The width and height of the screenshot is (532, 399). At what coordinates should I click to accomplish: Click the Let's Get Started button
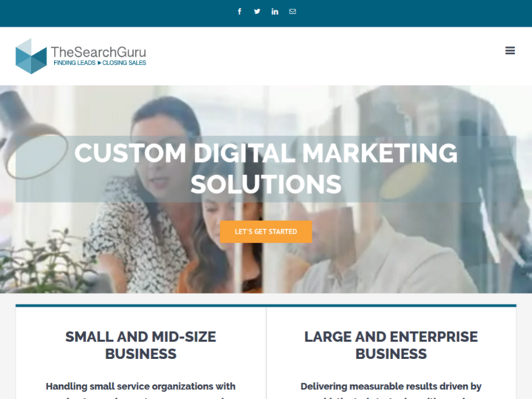[266, 232]
